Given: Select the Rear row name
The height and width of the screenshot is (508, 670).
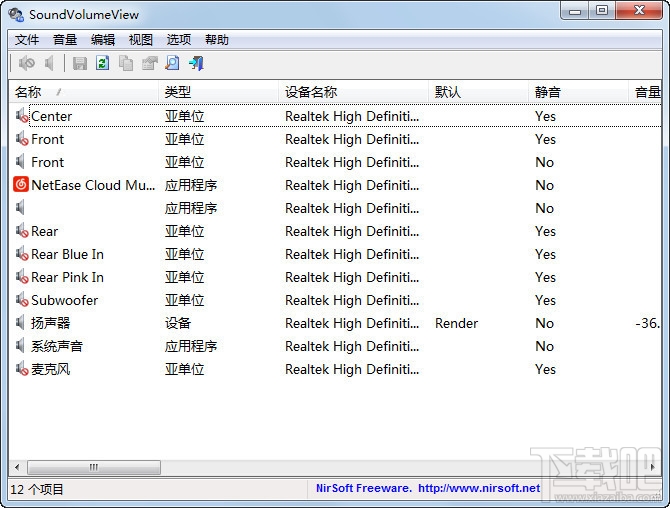Looking at the screenshot, I should (44, 231).
